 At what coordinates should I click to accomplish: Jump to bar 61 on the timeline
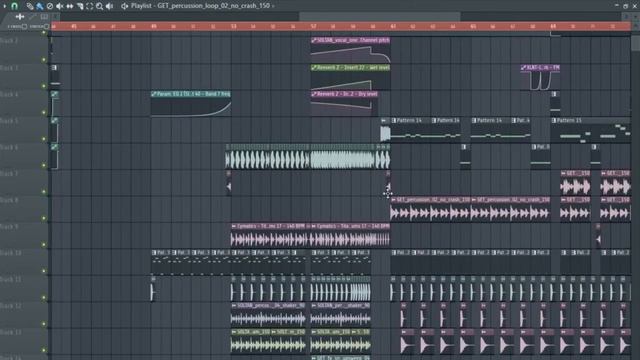393,27
